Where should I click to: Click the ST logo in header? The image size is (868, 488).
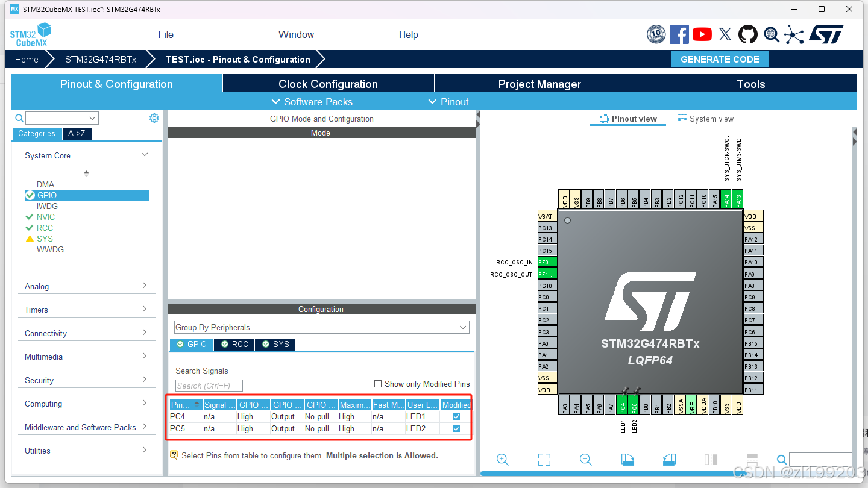tap(826, 34)
